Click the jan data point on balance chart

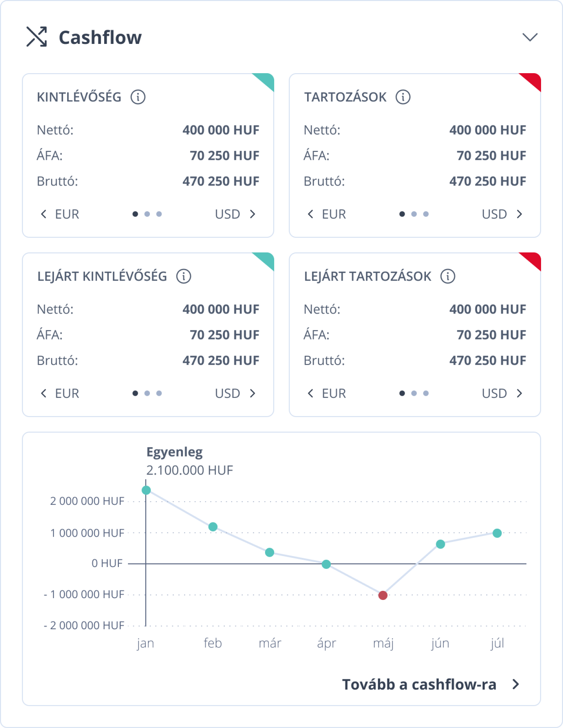[x=146, y=490]
